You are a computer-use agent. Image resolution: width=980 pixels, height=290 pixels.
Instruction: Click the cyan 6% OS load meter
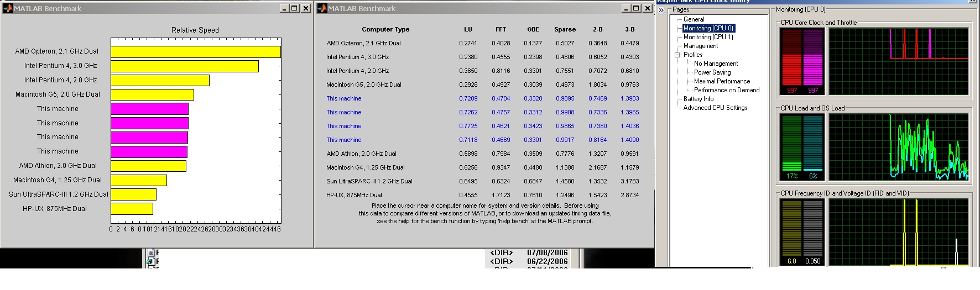[812, 147]
